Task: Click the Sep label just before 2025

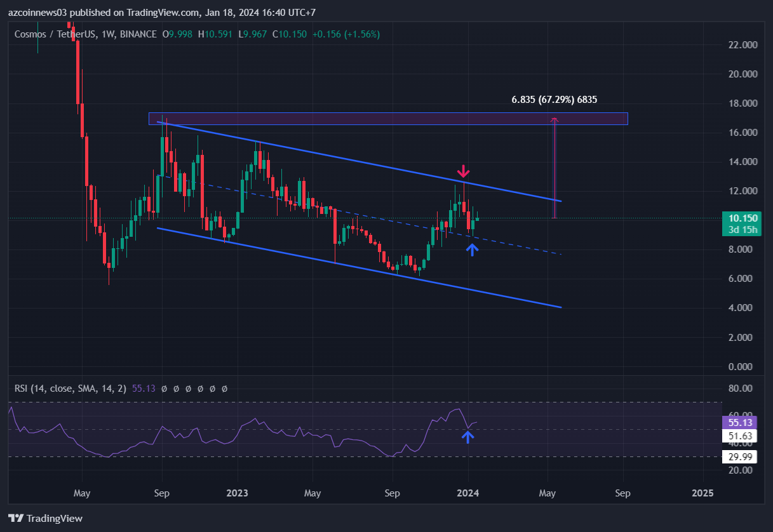Action: (622, 493)
